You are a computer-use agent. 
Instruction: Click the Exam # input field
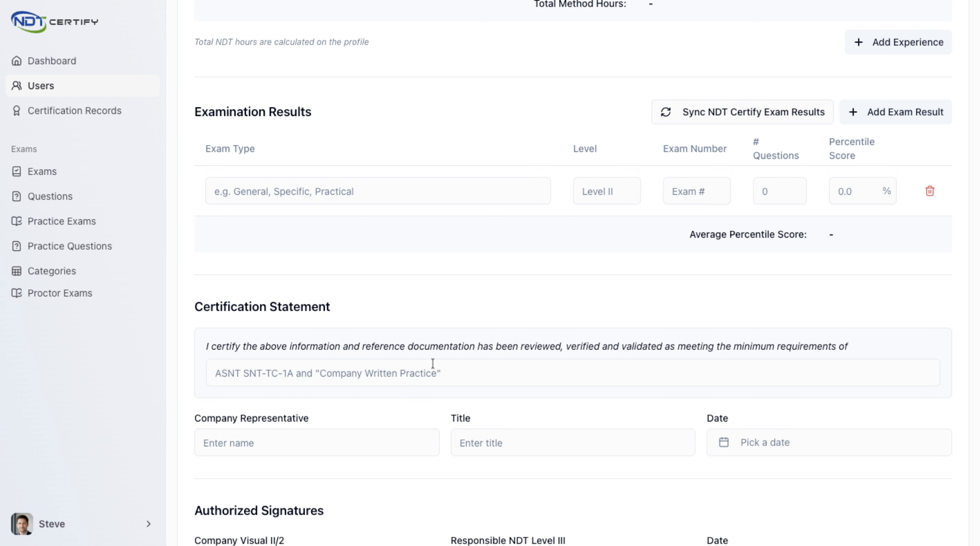click(696, 191)
